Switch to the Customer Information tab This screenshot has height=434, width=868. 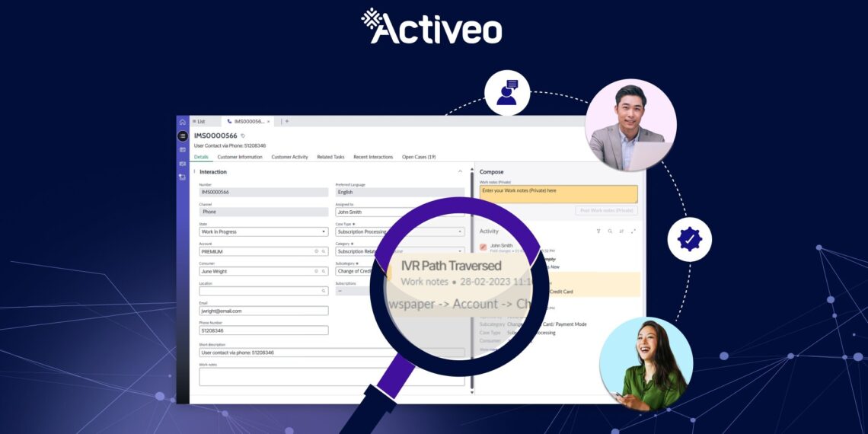point(240,157)
